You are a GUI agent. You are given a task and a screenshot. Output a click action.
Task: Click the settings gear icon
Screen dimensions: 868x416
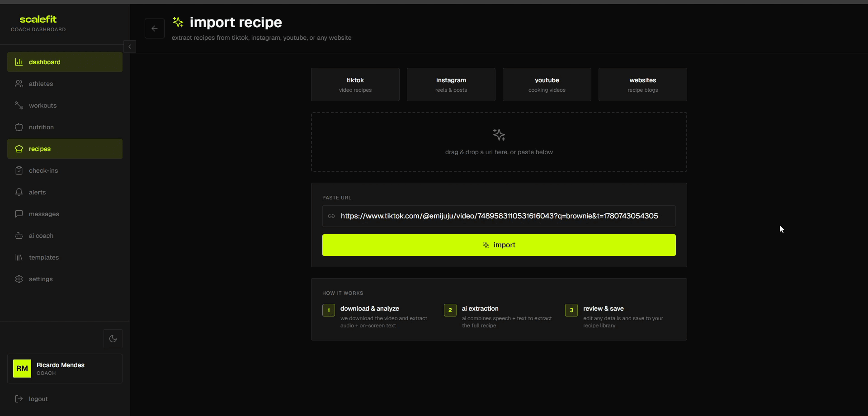coord(19,279)
